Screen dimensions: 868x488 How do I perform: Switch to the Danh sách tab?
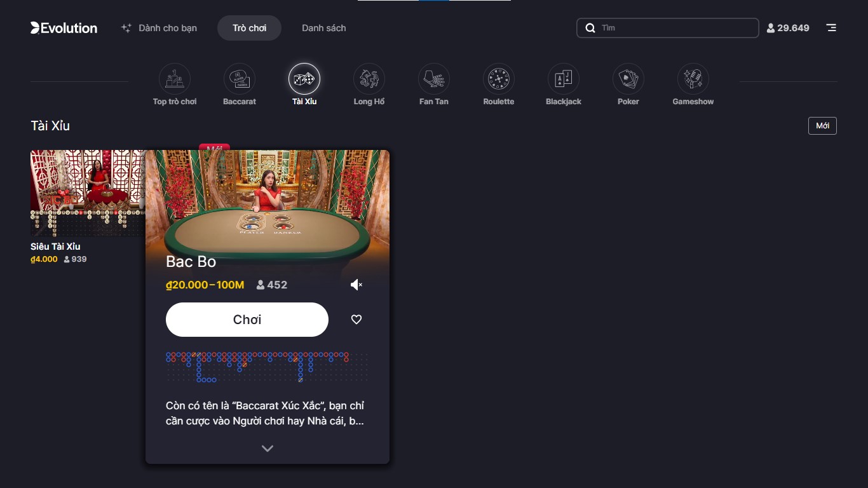point(324,28)
